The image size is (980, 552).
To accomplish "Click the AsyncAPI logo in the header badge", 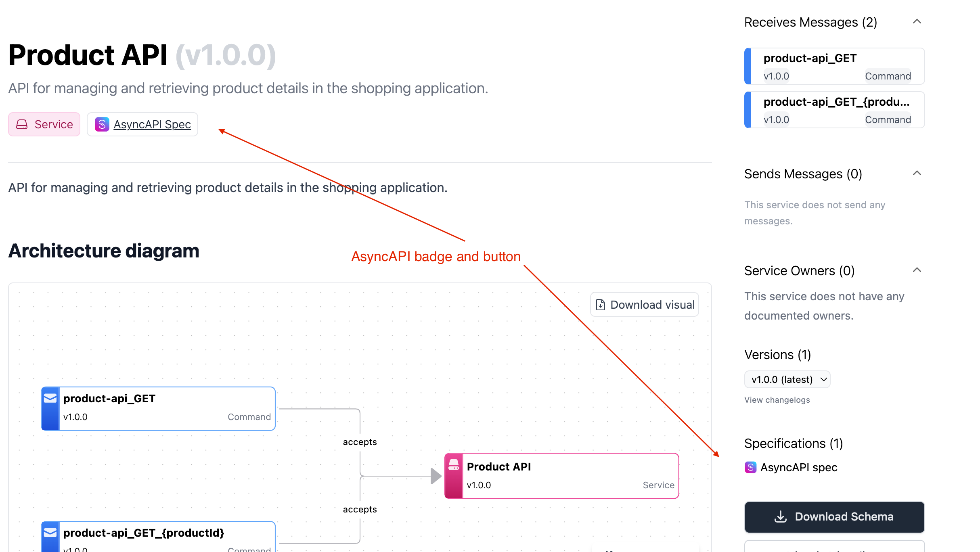I will 102,124.
